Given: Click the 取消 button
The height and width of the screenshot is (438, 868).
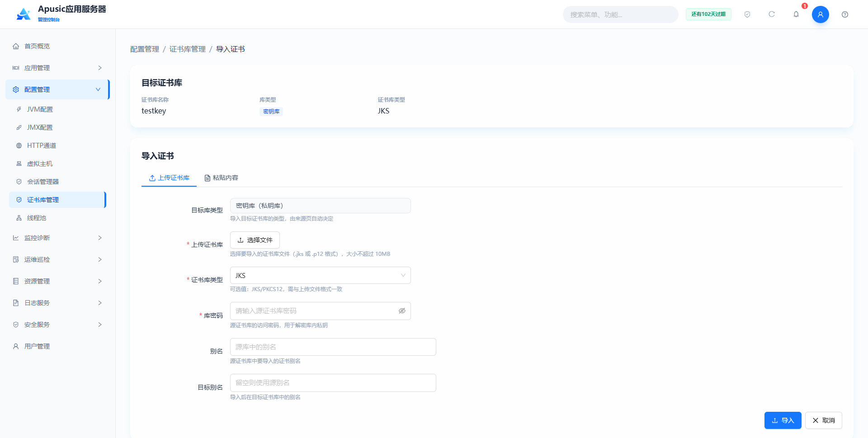Looking at the screenshot, I should pyautogui.click(x=823, y=420).
